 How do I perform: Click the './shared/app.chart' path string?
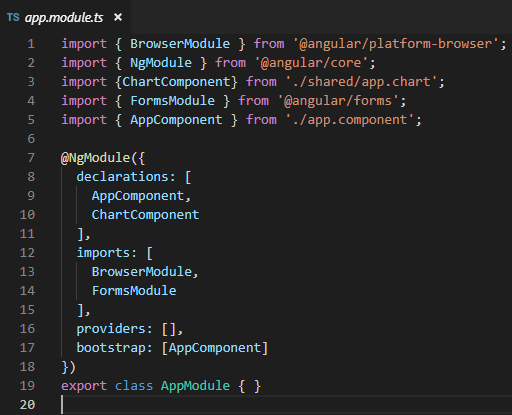[x=361, y=82]
